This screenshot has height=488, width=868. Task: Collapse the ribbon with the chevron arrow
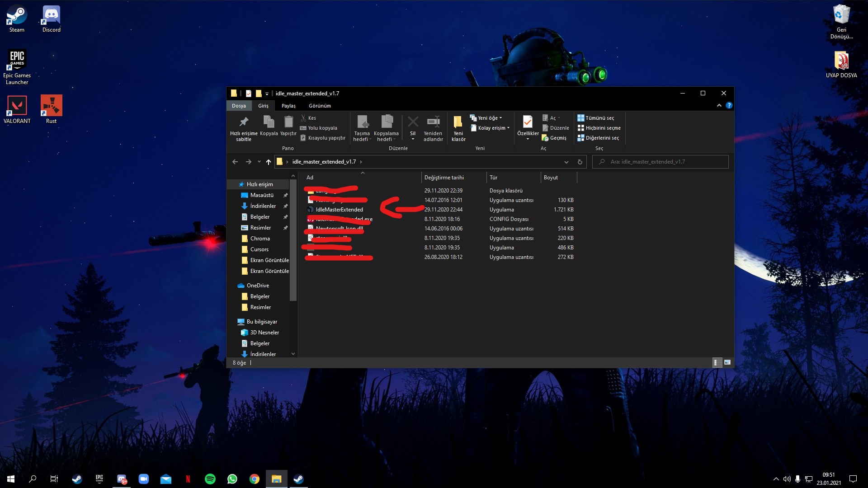coord(719,105)
